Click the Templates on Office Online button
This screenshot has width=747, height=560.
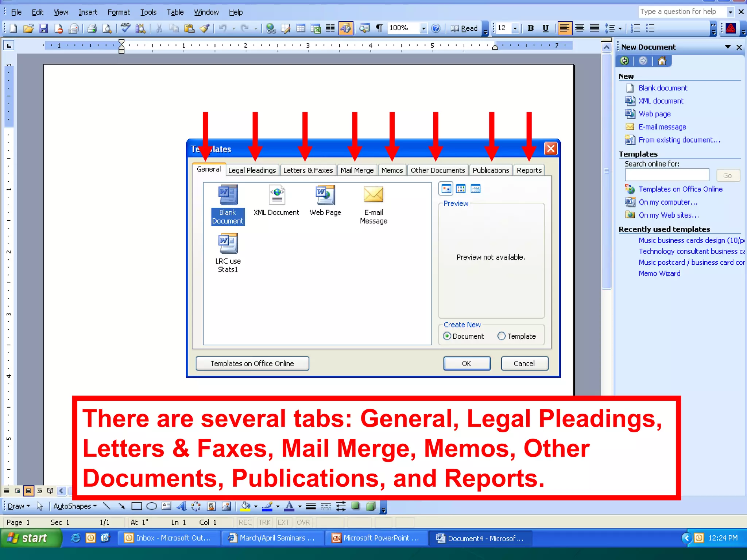pos(252,363)
